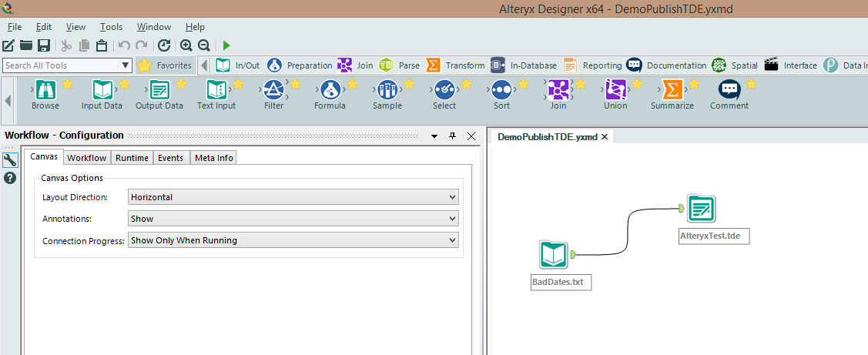Switch to the Runtime tab
This screenshot has height=355, width=868.
click(x=132, y=158)
